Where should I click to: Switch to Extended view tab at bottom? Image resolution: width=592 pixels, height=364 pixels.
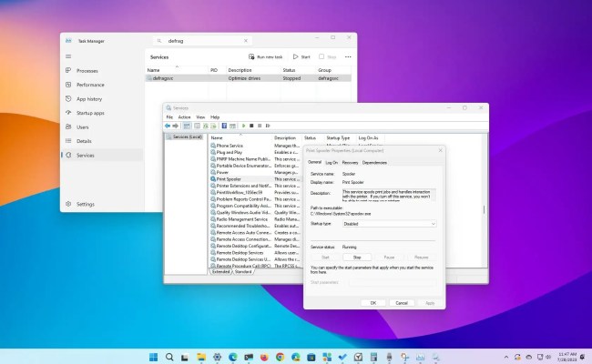tap(221, 271)
